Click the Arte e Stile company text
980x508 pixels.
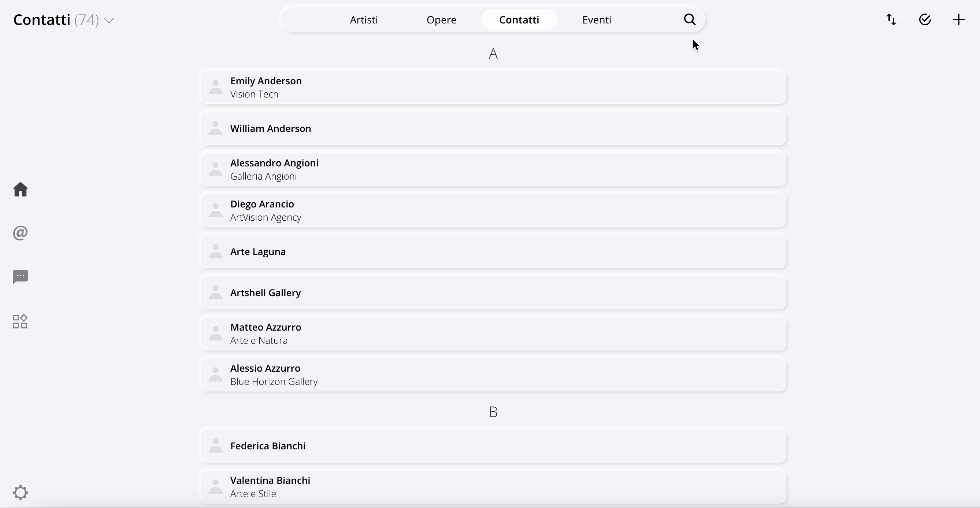253,494
